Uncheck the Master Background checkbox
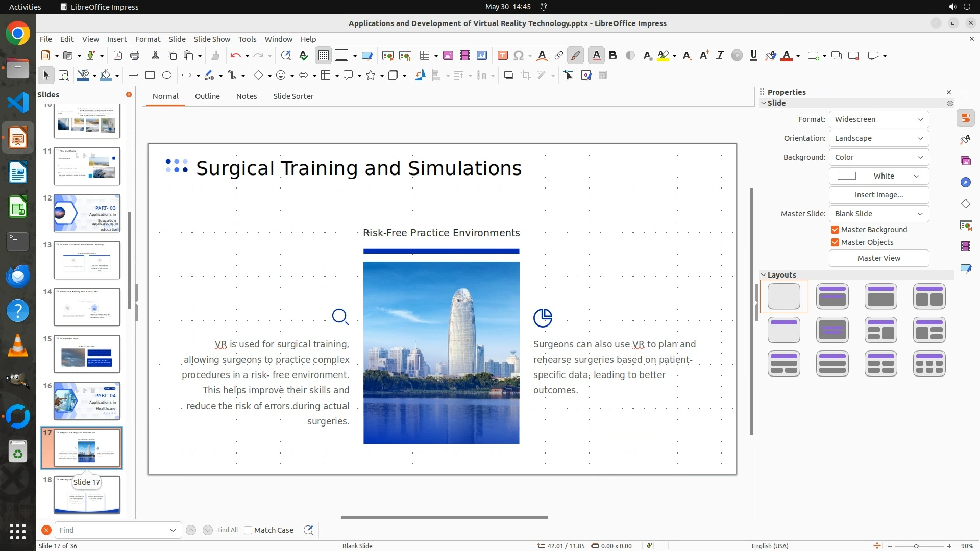 coord(835,230)
